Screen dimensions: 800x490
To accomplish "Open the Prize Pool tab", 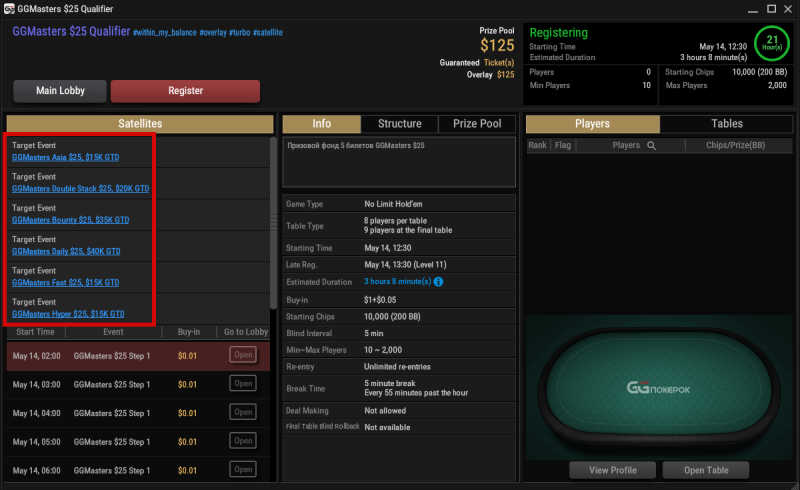I will point(477,124).
